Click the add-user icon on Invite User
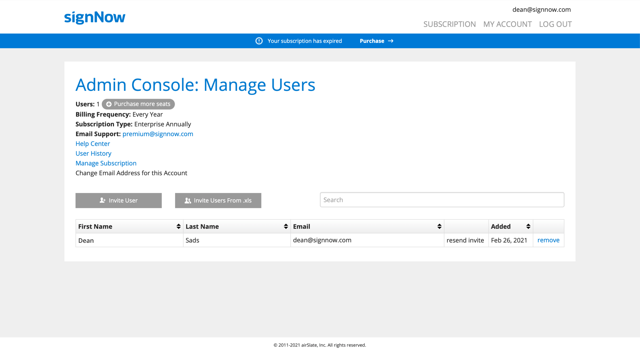640x364 pixels. [x=102, y=200]
